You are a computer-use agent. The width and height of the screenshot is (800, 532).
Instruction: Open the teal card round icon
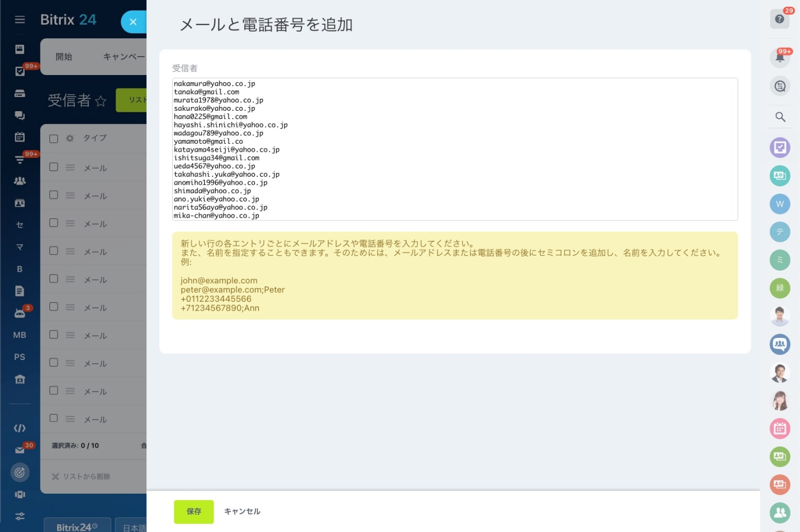[780, 176]
